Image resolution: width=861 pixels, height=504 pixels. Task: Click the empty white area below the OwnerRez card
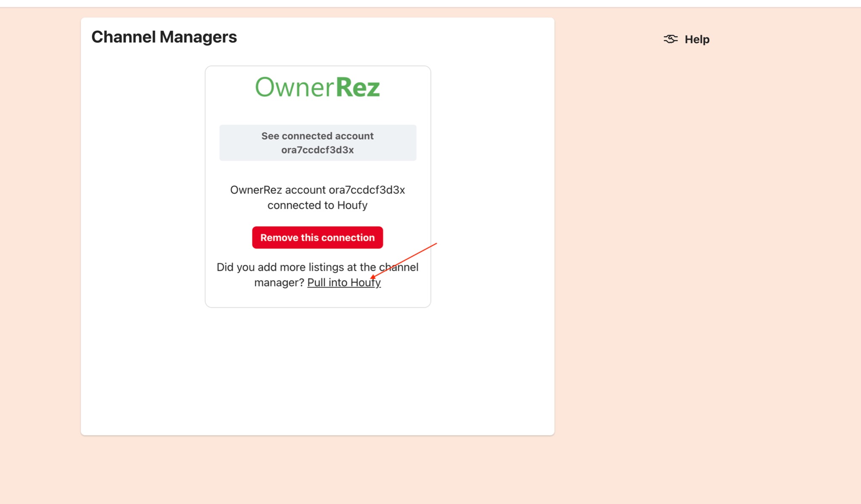coord(317,370)
